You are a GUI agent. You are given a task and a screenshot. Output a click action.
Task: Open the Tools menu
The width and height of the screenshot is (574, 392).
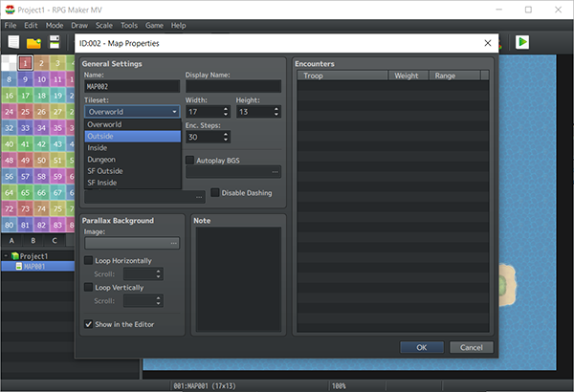129,25
